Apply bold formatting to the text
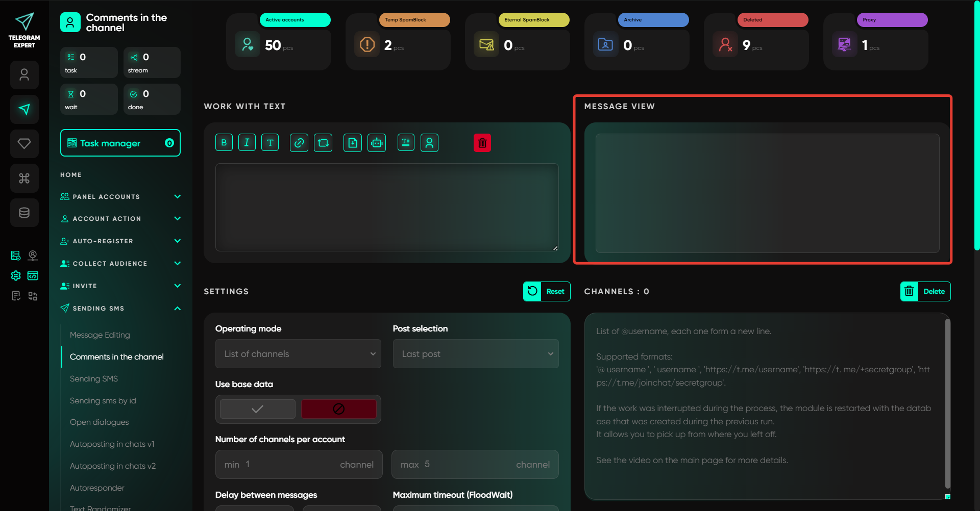Image resolution: width=980 pixels, height=511 pixels. [x=224, y=143]
